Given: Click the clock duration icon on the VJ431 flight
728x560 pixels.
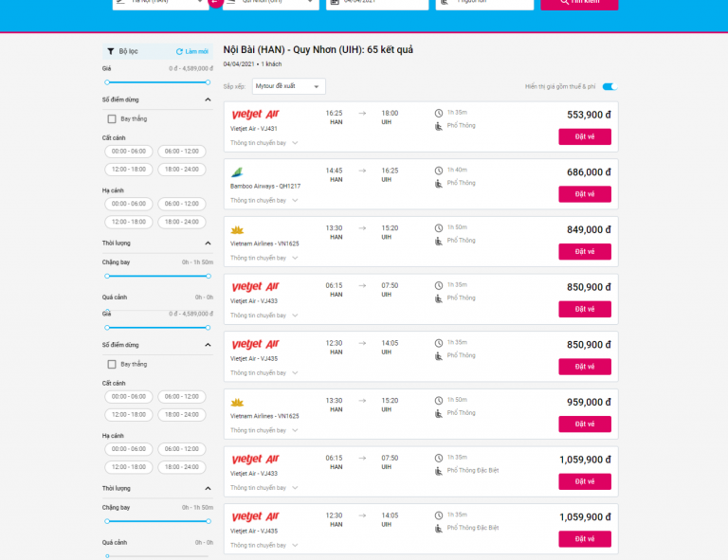Looking at the screenshot, I should (439, 113).
